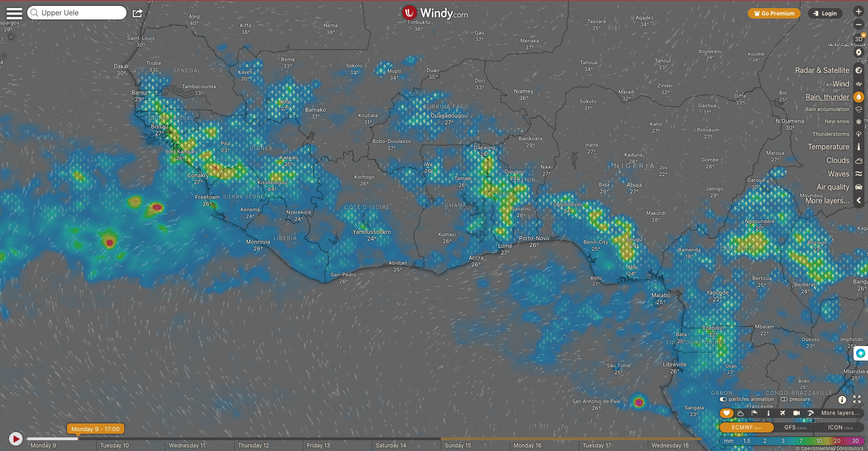Show paragliding spots icon in bottom bar

click(811, 413)
